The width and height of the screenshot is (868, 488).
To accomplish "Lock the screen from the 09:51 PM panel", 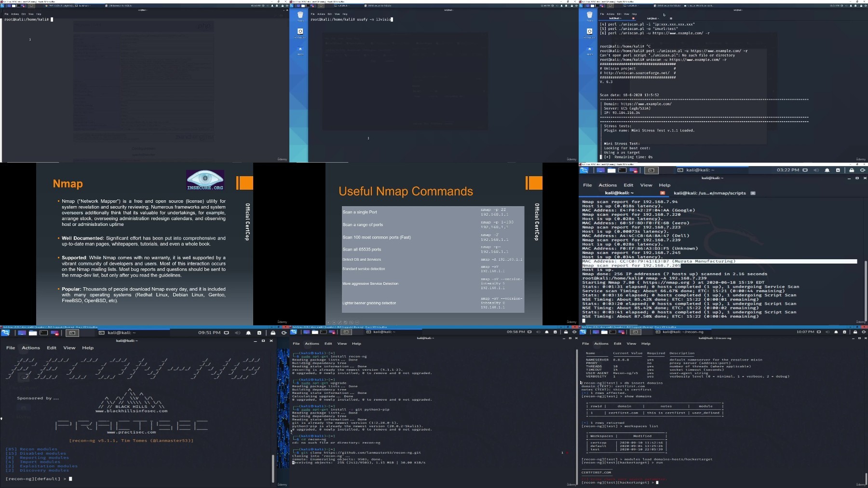I will [x=273, y=333].
